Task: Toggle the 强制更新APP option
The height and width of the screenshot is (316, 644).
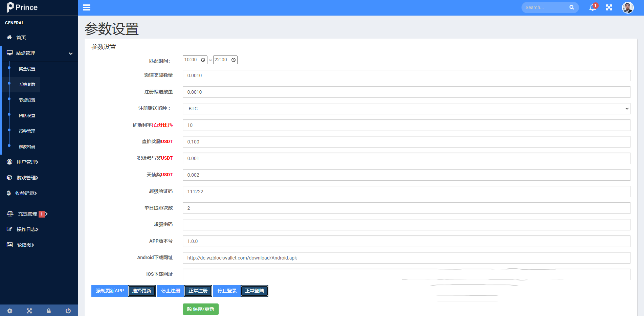Action: click(x=110, y=291)
